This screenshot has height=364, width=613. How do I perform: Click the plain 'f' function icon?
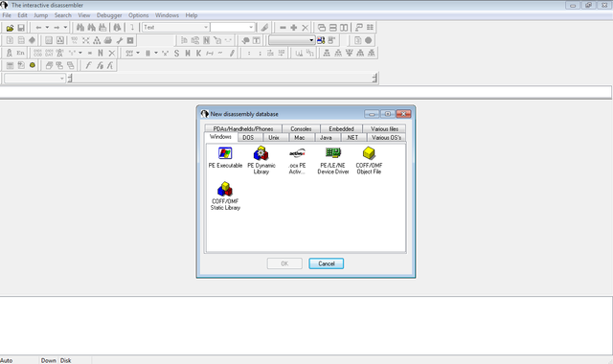pos(88,66)
